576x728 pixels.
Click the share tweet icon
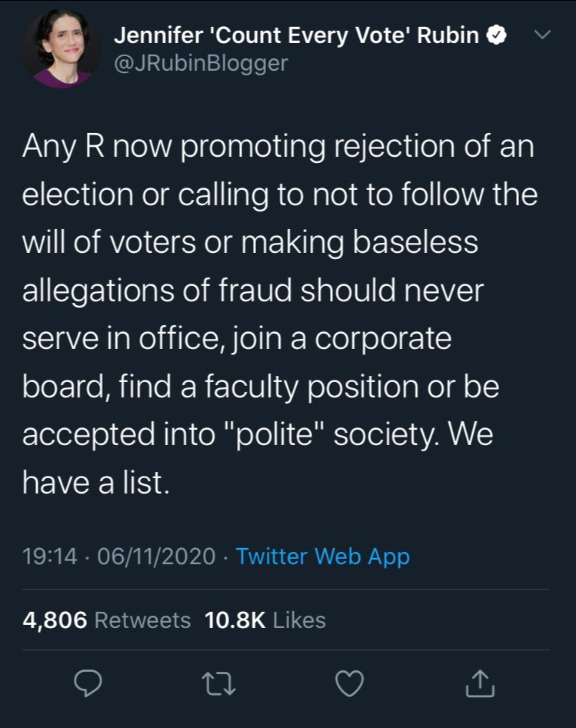[478, 683]
